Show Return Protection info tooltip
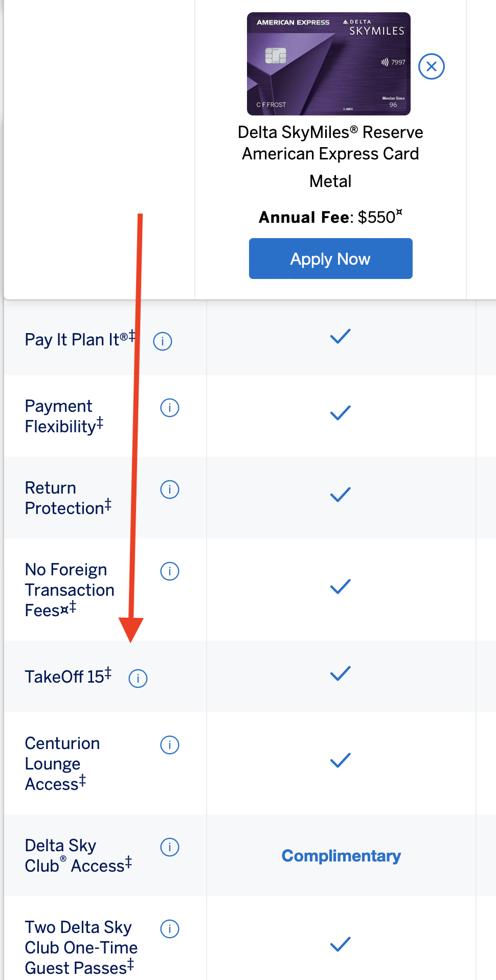Screen dimensions: 496x980 click(x=170, y=489)
